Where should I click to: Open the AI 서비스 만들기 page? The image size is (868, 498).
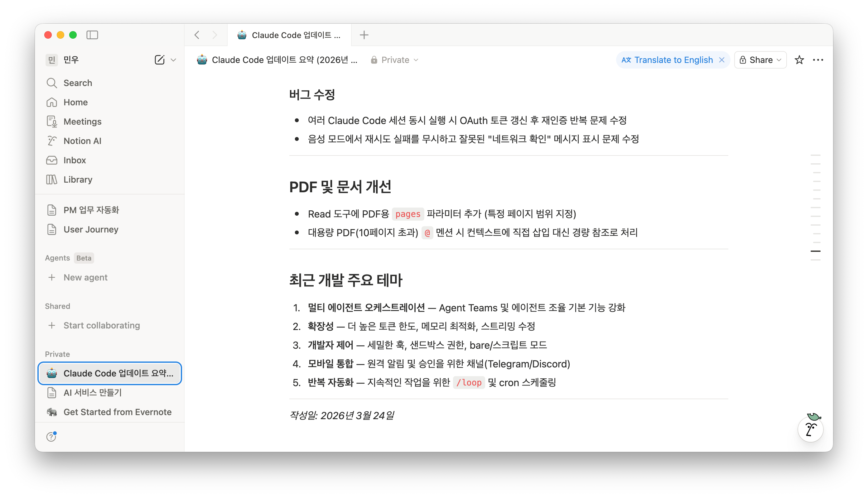(109, 393)
